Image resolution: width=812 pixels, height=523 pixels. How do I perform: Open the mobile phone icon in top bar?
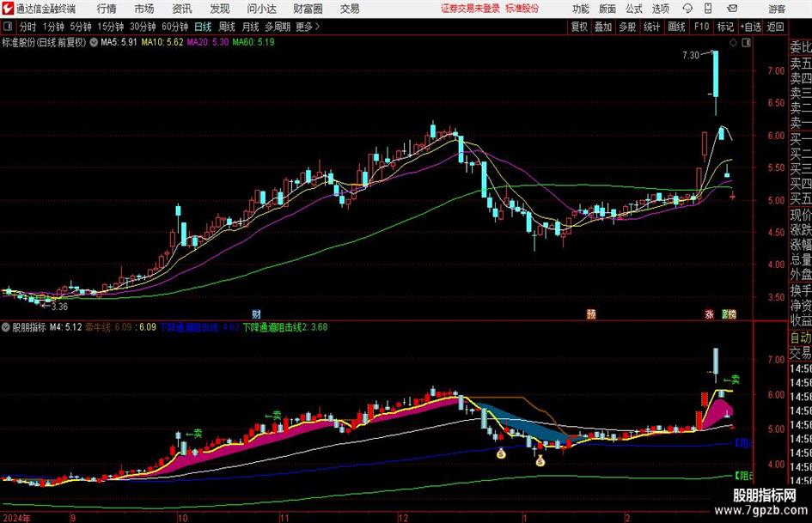pos(708,9)
